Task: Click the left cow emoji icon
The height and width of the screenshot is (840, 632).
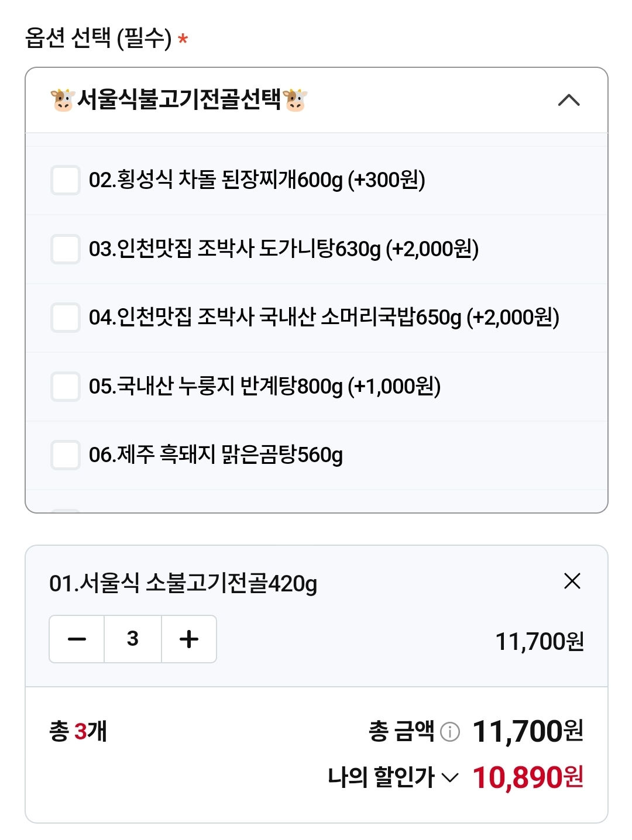Action: pos(63,100)
